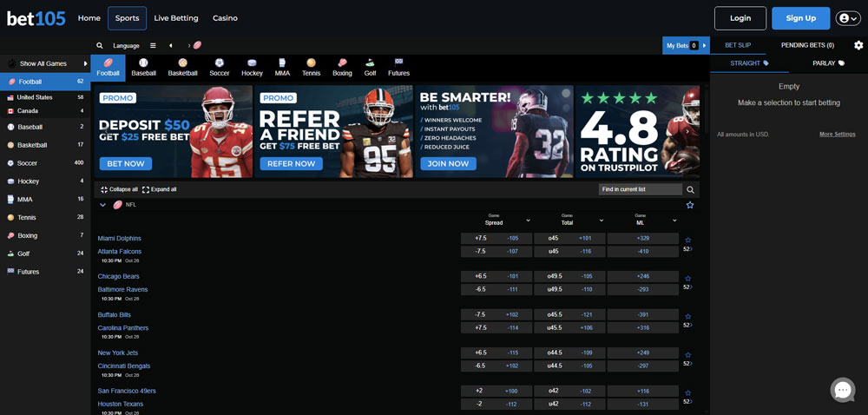
Task: Click the Sign Up button
Action: click(800, 18)
